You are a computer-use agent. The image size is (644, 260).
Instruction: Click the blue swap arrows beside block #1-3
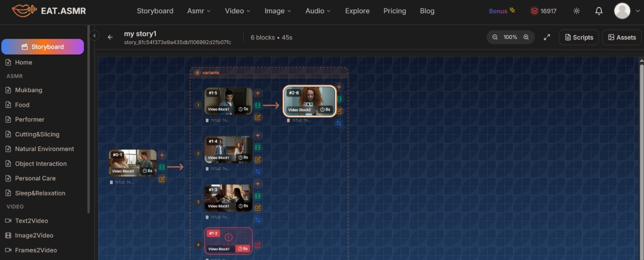pos(258,220)
